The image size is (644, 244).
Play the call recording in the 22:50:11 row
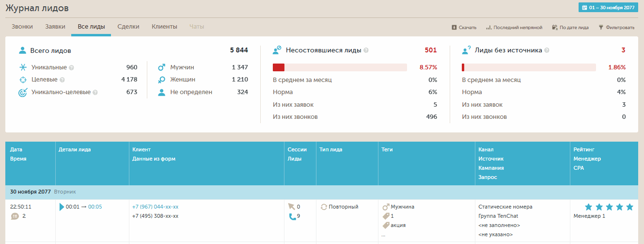(x=62, y=207)
